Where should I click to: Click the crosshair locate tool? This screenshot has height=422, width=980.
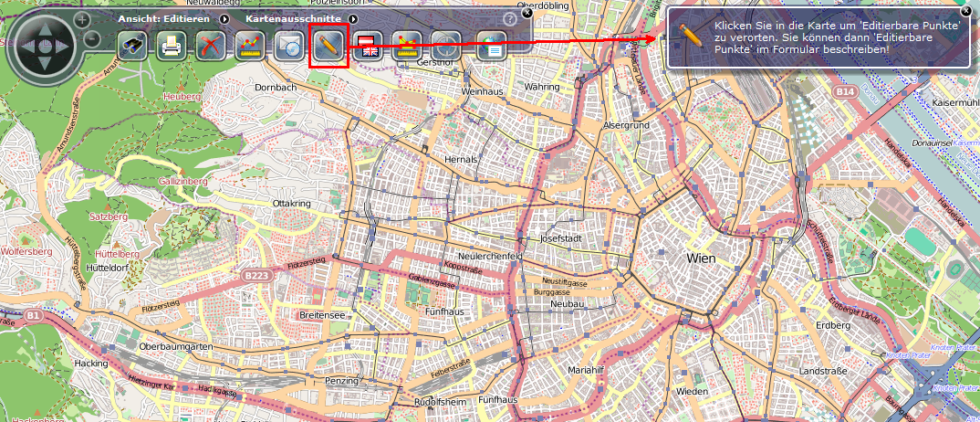pos(446,47)
